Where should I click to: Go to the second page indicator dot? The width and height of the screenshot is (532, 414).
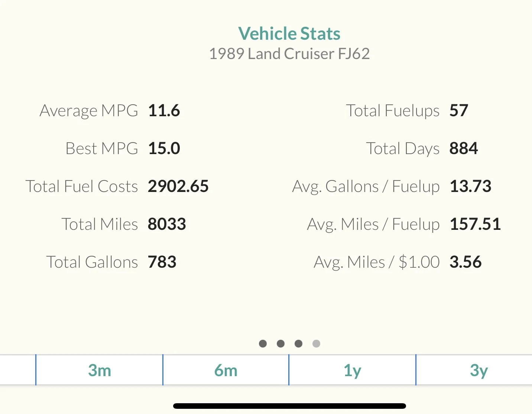point(280,344)
